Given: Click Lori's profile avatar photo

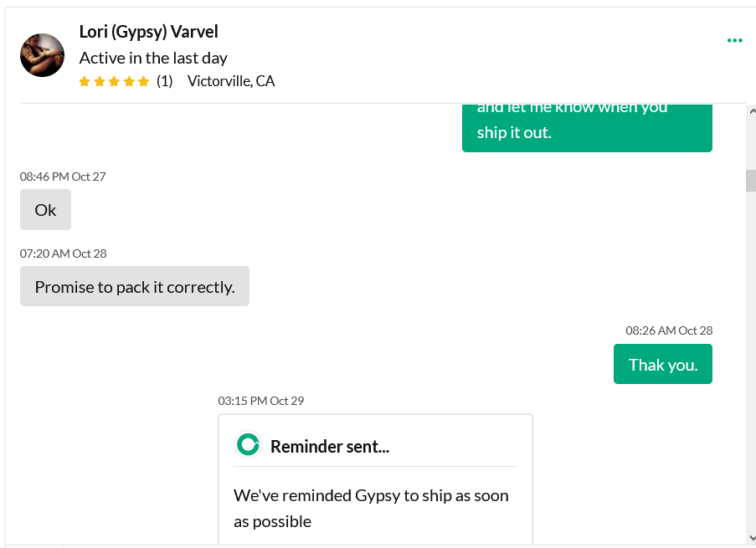Looking at the screenshot, I should point(42,55).
